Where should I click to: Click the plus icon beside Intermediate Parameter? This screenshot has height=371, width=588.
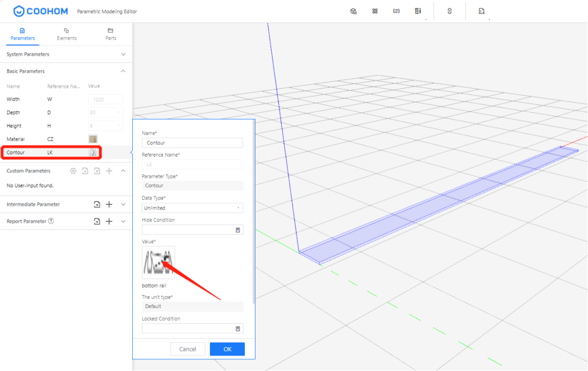109,204
